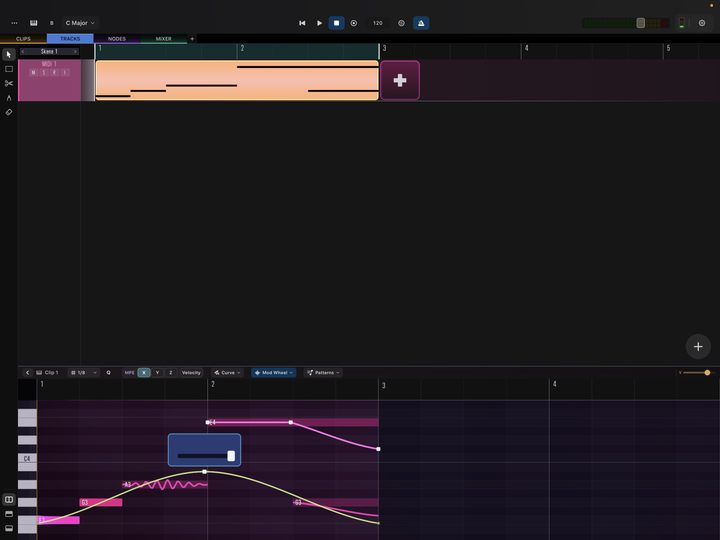The width and height of the screenshot is (720, 540).
Task: Adjust the editor zoom slider knob
Action: coord(707,372)
